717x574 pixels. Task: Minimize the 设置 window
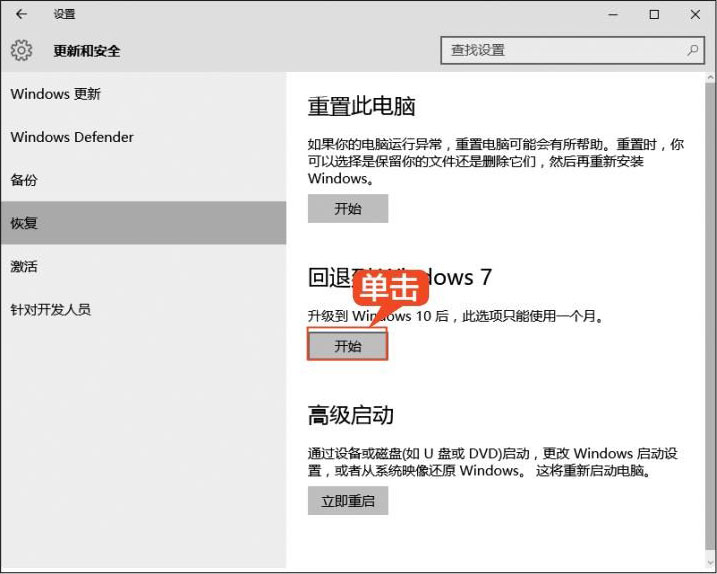point(609,15)
